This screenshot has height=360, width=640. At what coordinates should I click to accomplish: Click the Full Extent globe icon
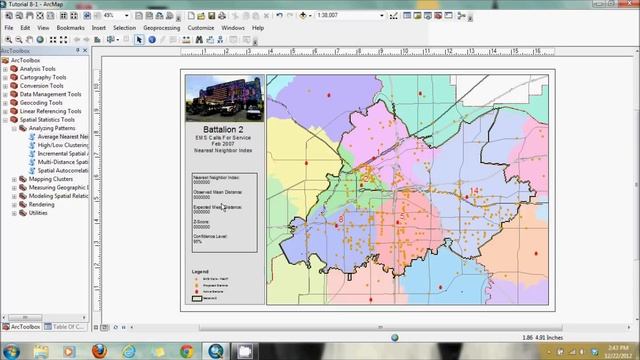40,40
